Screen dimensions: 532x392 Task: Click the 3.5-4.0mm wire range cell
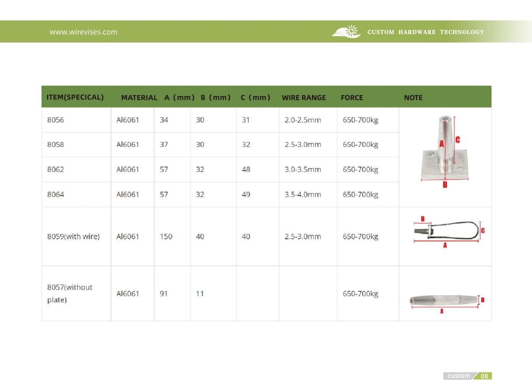pyautogui.click(x=302, y=194)
